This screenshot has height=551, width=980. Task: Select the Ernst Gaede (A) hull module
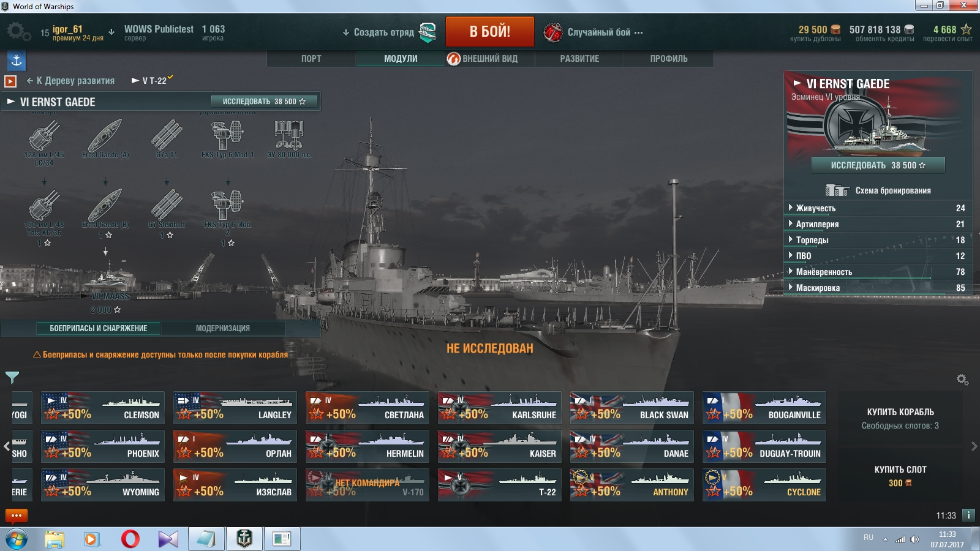pyautogui.click(x=105, y=140)
